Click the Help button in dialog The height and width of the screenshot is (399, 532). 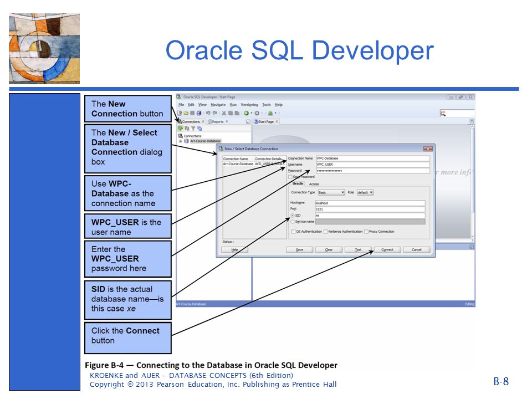point(235,250)
